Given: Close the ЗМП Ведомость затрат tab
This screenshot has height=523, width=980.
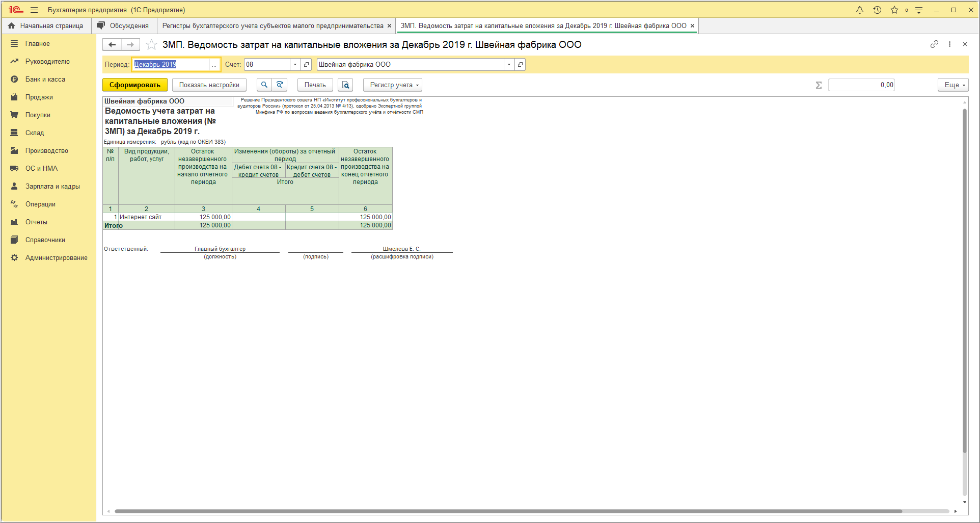Looking at the screenshot, I should click(x=692, y=25).
